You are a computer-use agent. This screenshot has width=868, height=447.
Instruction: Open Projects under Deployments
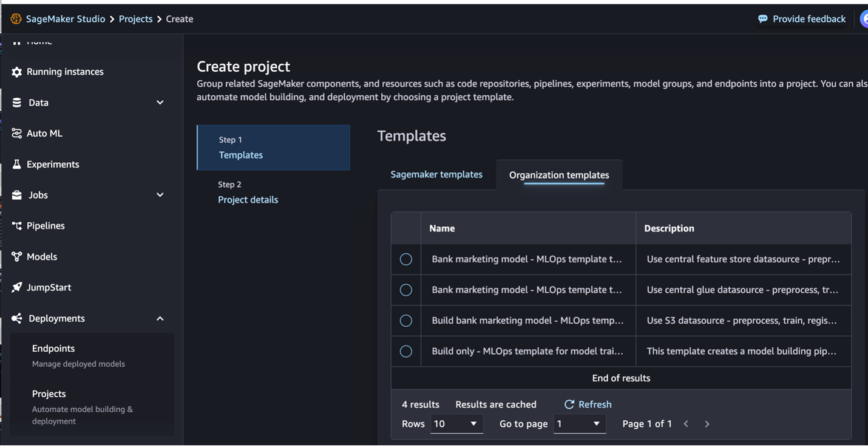(x=92, y=407)
